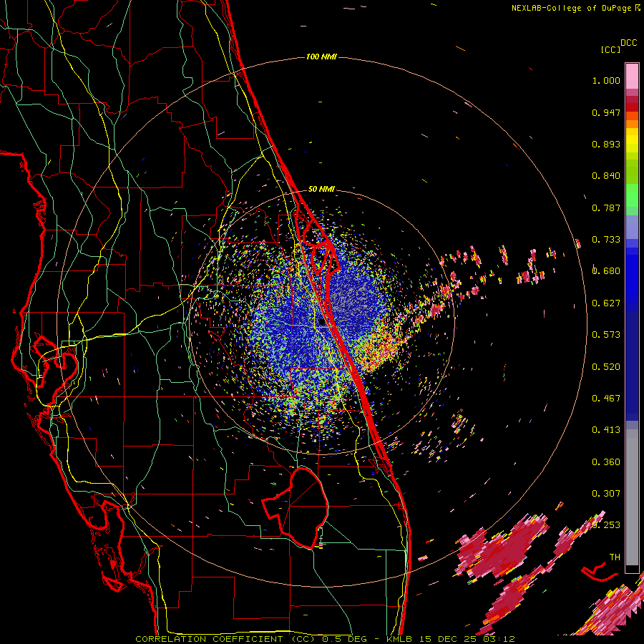Click the 0.840 legend value
The height and width of the screenshot is (644, 644).
click(606, 176)
